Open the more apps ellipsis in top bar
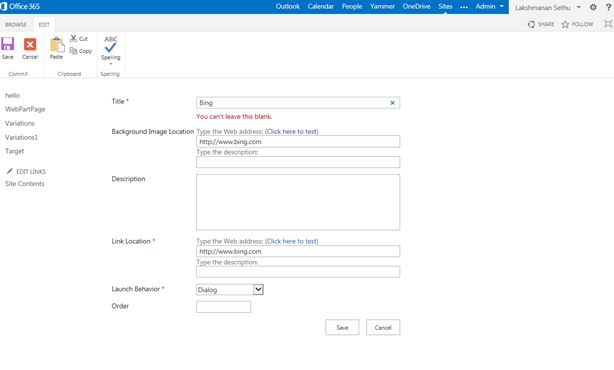Image resolution: width=614 pixels, height=370 pixels. 464,7
